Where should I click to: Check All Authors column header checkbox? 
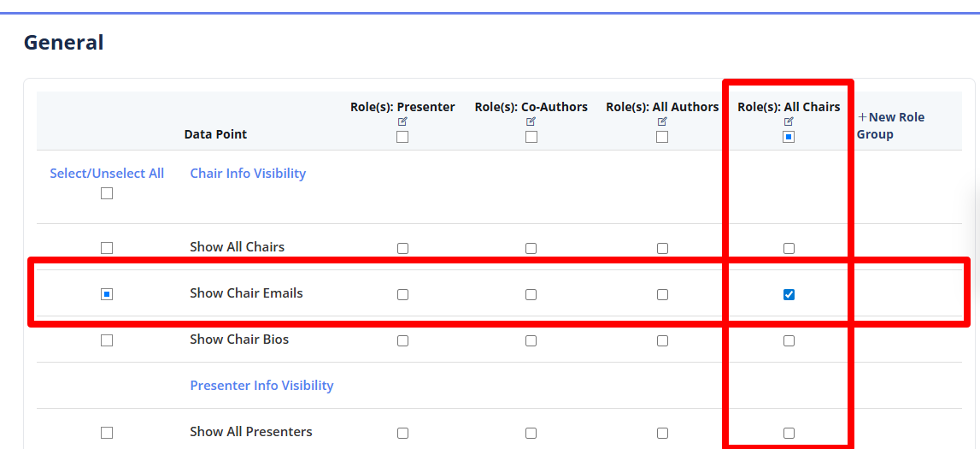pos(662,137)
